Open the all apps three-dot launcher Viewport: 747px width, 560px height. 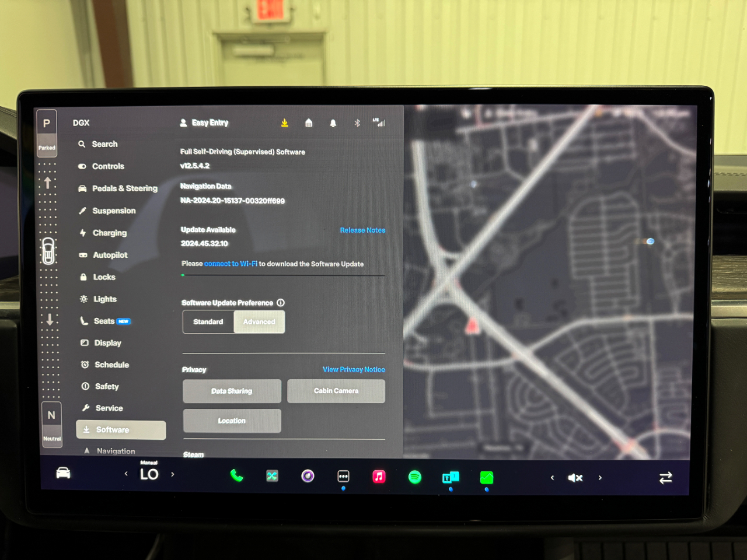(x=343, y=477)
